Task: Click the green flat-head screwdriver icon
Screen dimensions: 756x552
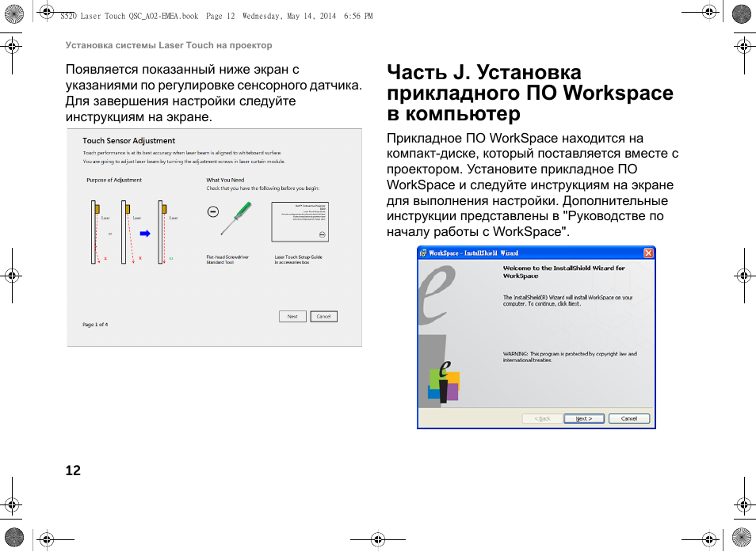Action: click(236, 219)
